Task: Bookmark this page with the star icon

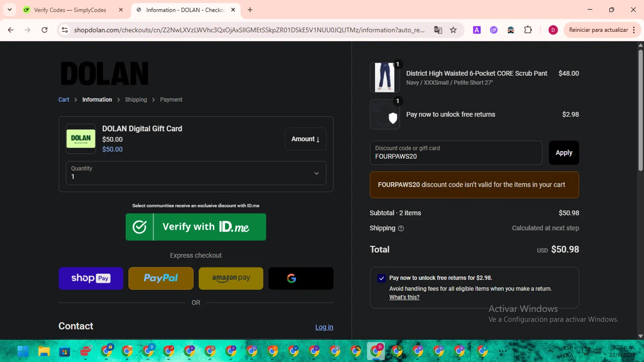Action: 453,30
